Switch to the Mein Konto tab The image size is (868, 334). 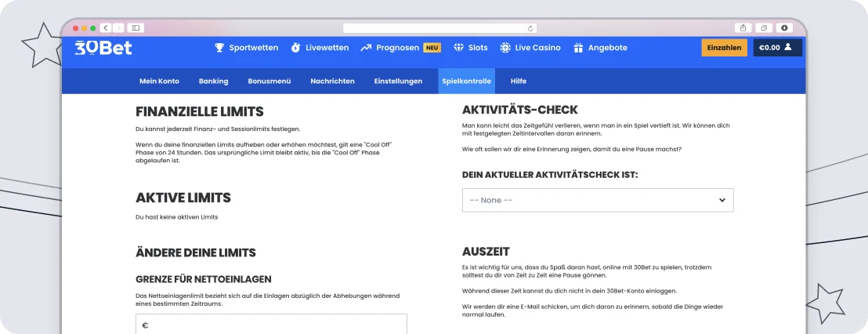(x=160, y=81)
